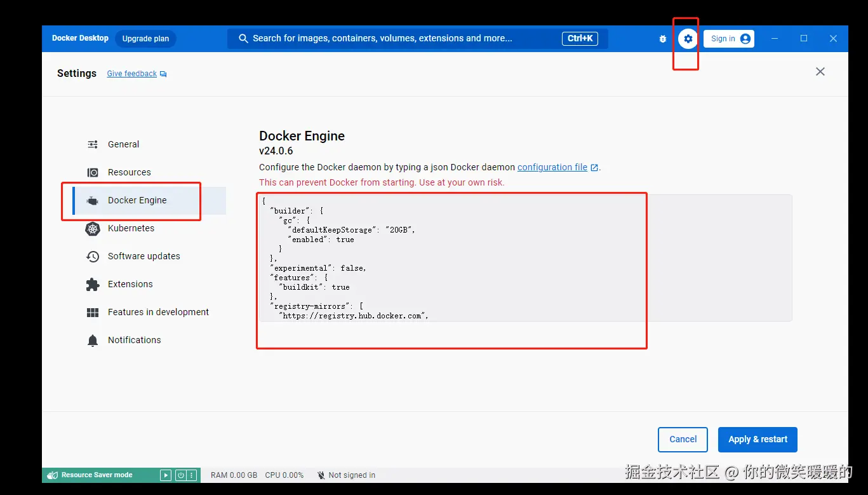This screenshot has width=868, height=495.
Task: Open the Give feedback link
Action: pyautogui.click(x=131, y=74)
